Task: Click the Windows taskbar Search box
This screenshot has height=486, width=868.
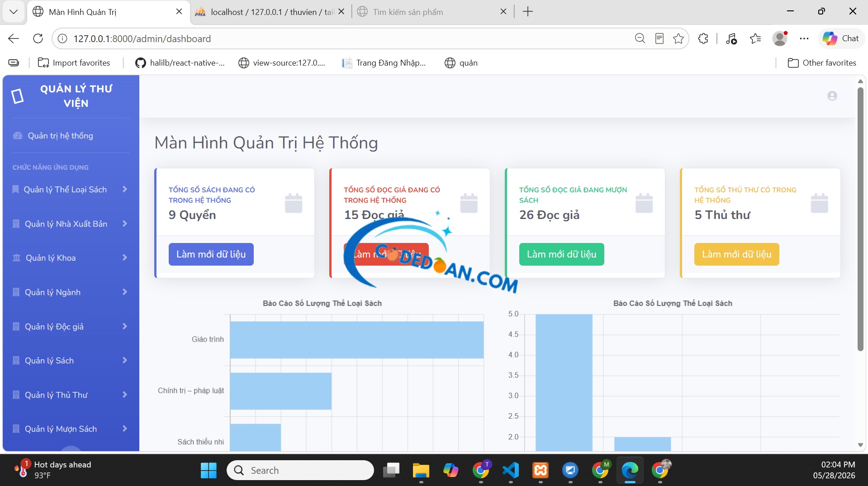Action: point(300,470)
